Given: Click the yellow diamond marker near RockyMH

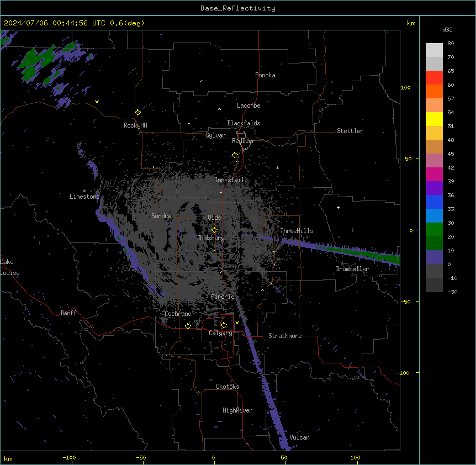Looking at the screenshot, I should [137, 113].
